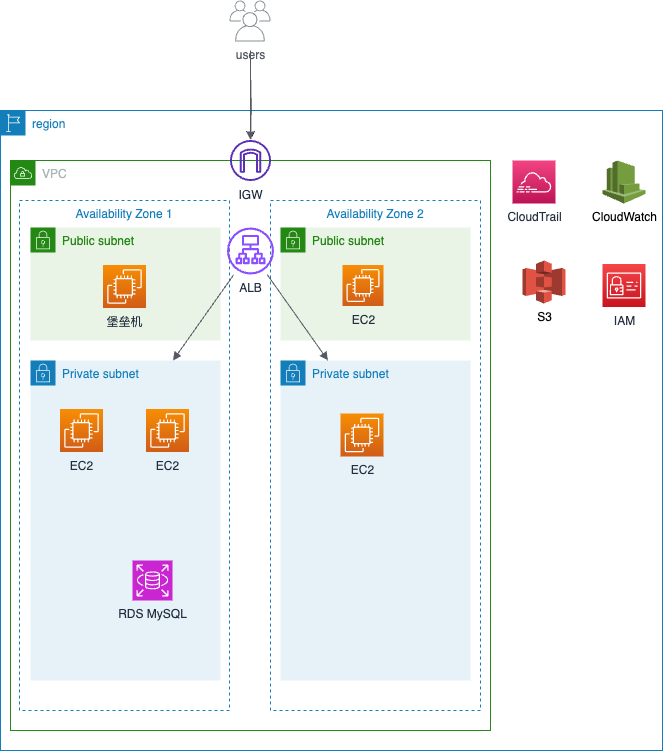663x751 pixels.
Task: Click the CloudTrail service icon
Action: point(533,182)
